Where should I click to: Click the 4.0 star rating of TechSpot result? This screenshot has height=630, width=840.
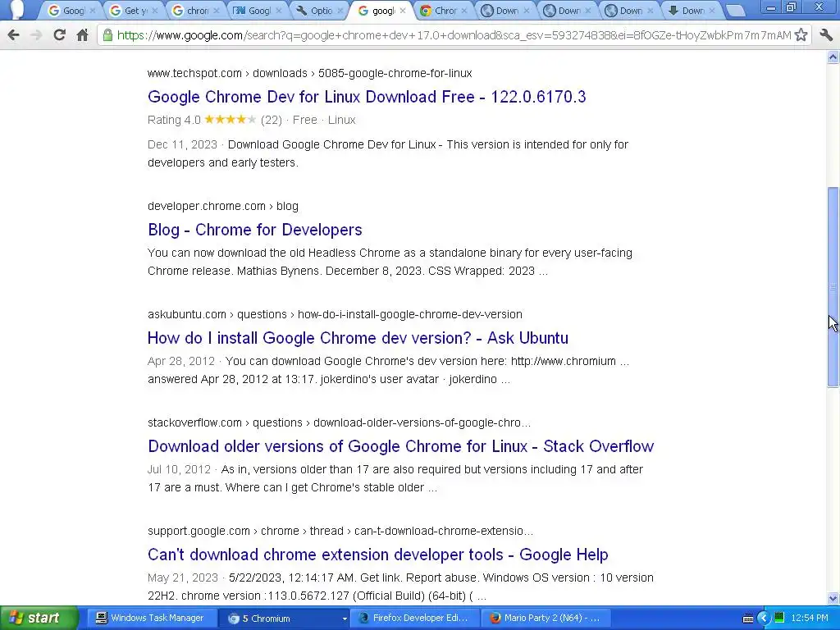click(230, 120)
